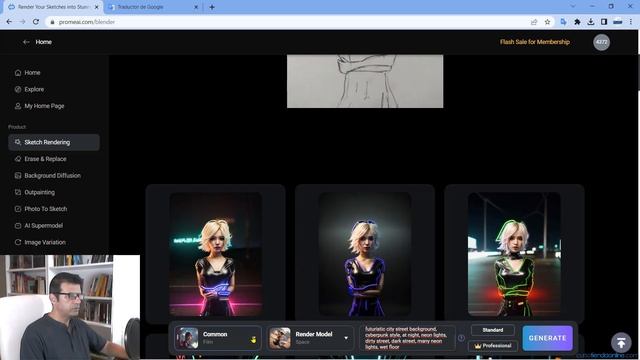The width and height of the screenshot is (640, 360).
Task: Bookmark this page with the star icon
Action: (x=547, y=22)
